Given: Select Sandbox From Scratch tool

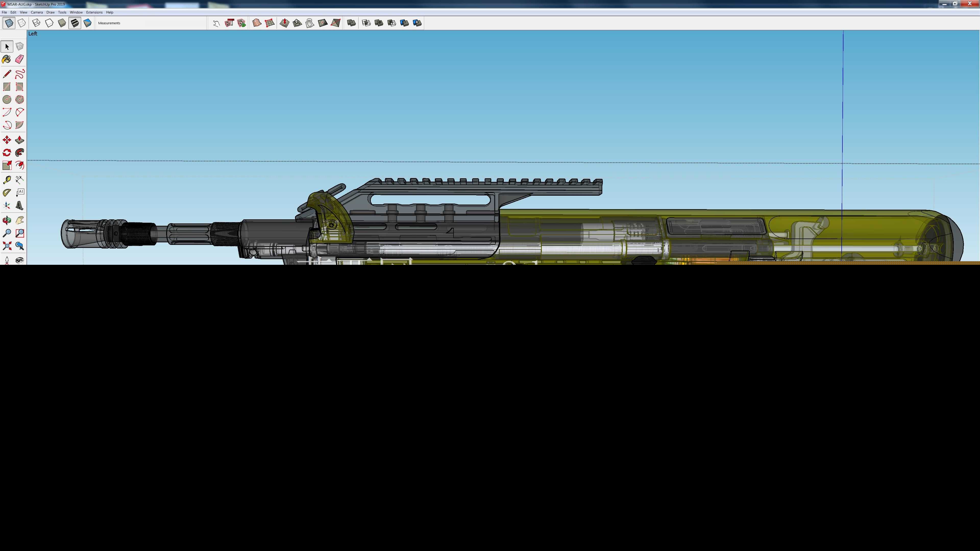Looking at the screenshot, I should pyautogui.click(x=270, y=23).
